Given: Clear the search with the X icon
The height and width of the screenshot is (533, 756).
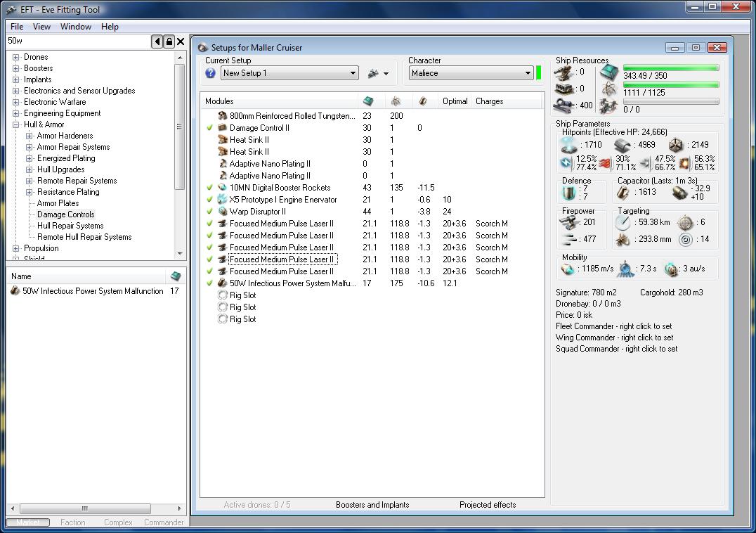Looking at the screenshot, I should (181, 42).
